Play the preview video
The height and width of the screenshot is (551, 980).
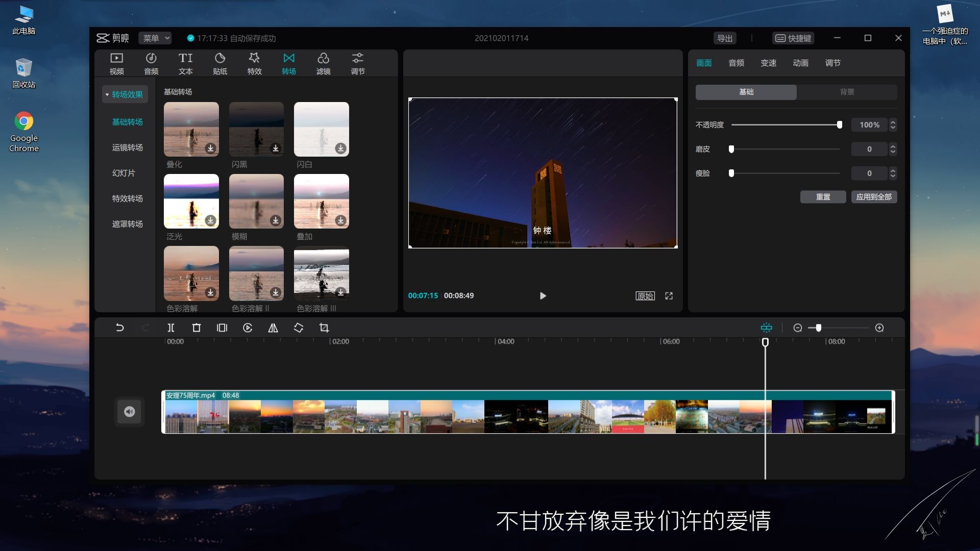543,296
